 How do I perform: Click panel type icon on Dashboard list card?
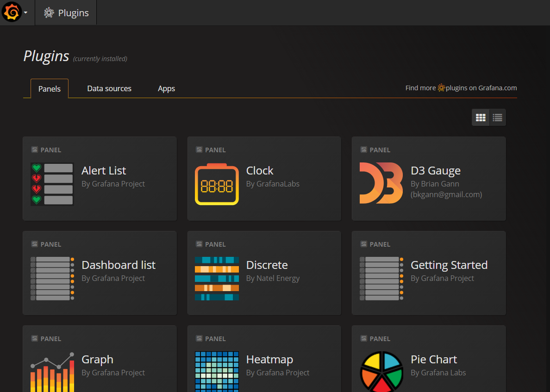34,244
